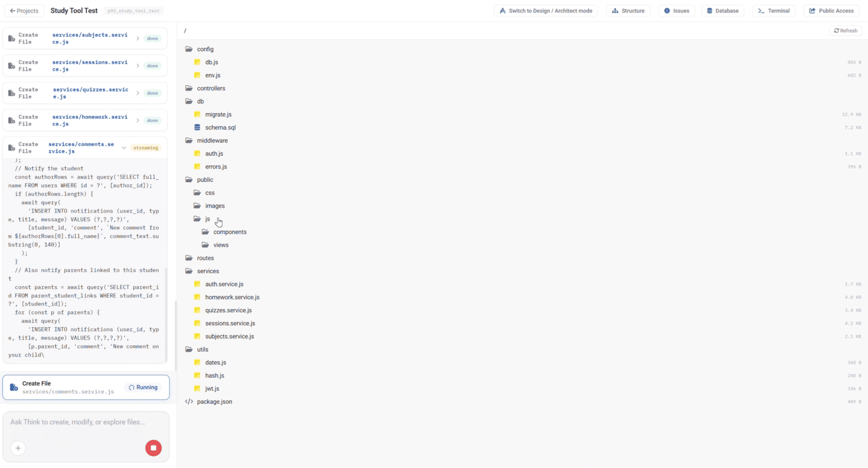
Task: Open the Terminal
Action: (x=774, y=11)
